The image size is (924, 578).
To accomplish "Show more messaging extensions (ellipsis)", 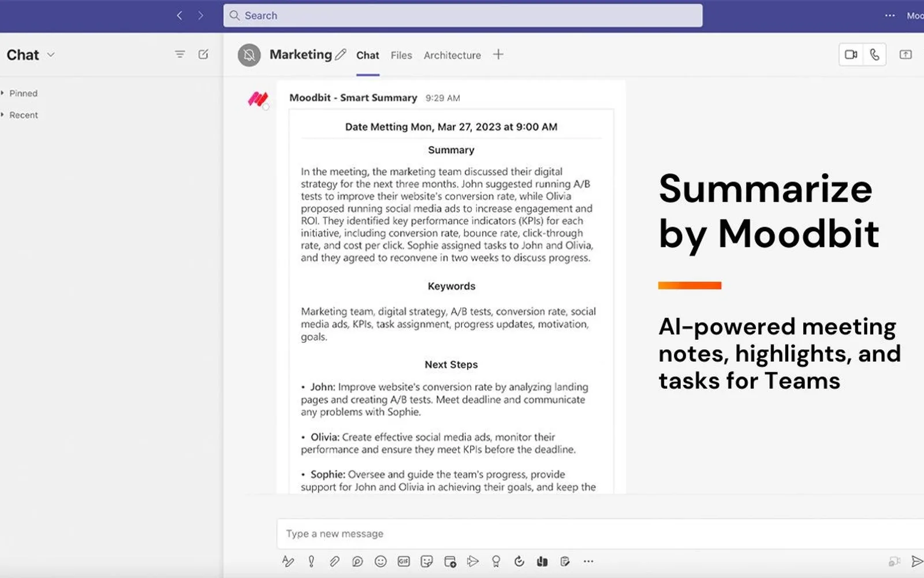I will point(588,561).
